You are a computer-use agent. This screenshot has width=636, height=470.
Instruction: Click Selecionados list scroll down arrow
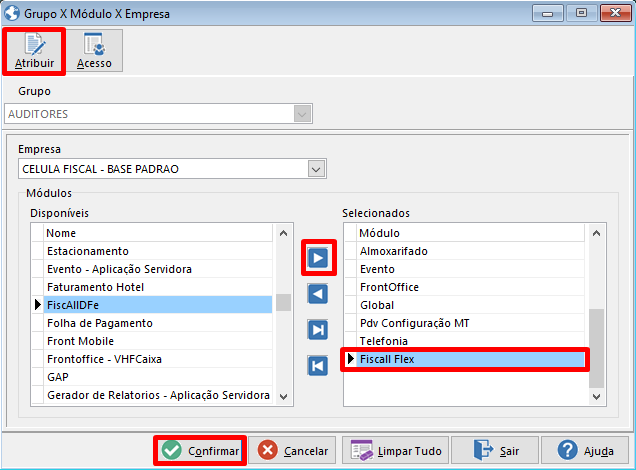[596, 396]
